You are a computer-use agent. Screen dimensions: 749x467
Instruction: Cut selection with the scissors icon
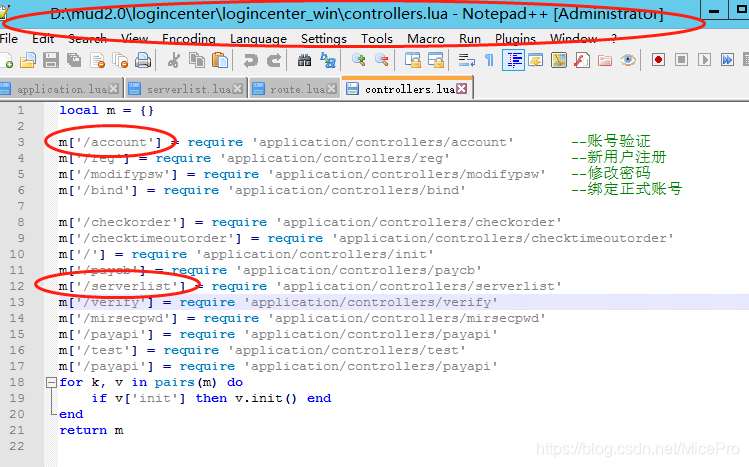click(x=173, y=60)
